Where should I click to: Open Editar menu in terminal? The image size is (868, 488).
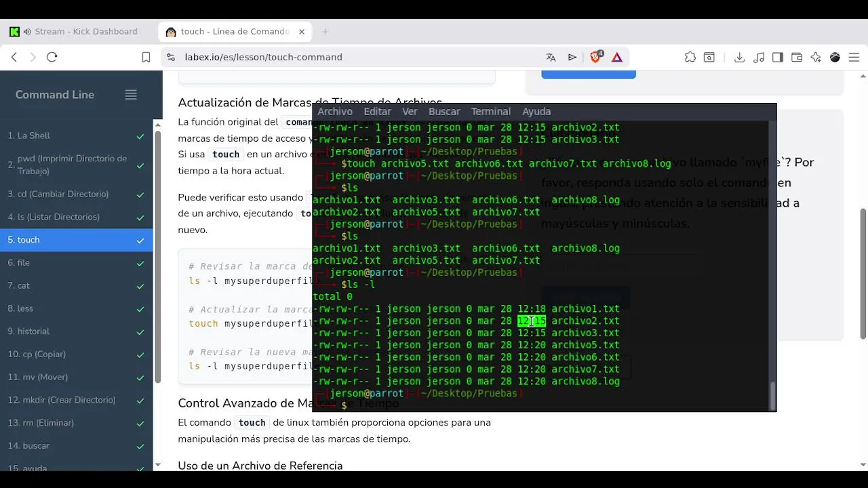(377, 112)
